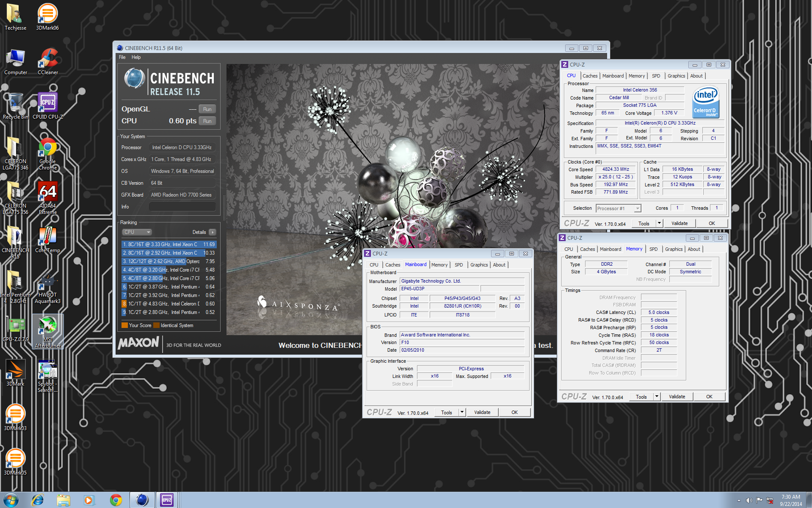Image resolution: width=812 pixels, height=508 pixels.
Task: Run the OpenGL benchmark
Action: (x=207, y=109)
